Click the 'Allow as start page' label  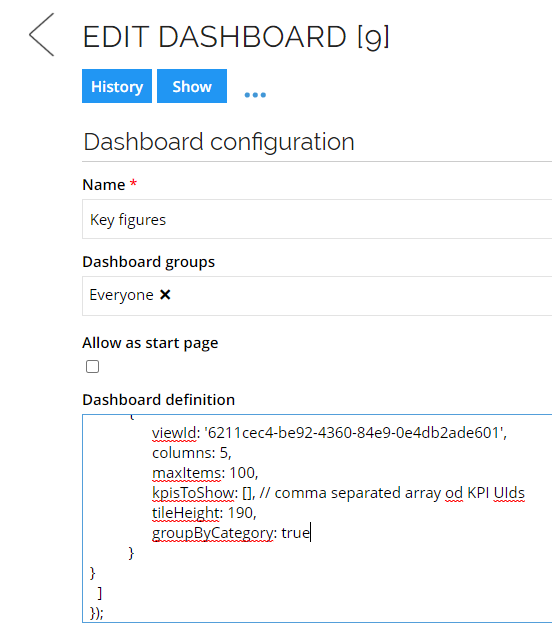coord(150,343)
